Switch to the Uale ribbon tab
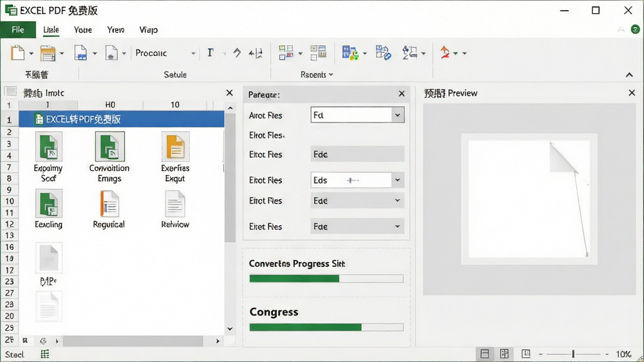The image size is (644, 362). point(51,30)
